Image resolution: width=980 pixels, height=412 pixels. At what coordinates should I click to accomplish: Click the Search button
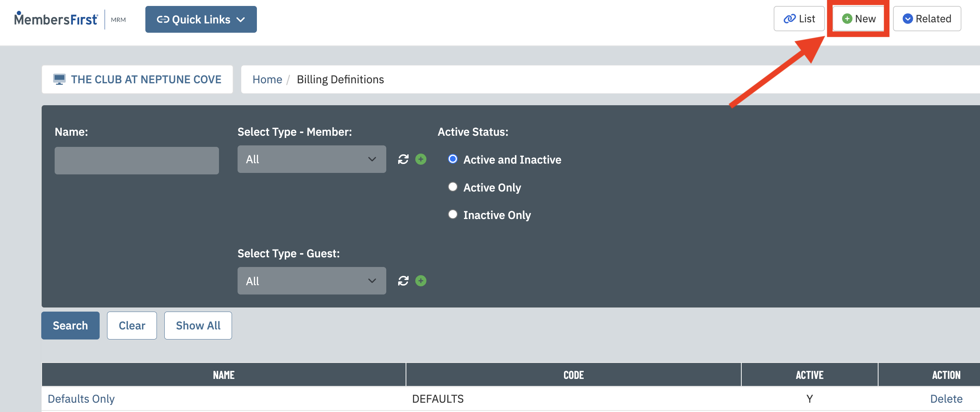pos(70,325)
